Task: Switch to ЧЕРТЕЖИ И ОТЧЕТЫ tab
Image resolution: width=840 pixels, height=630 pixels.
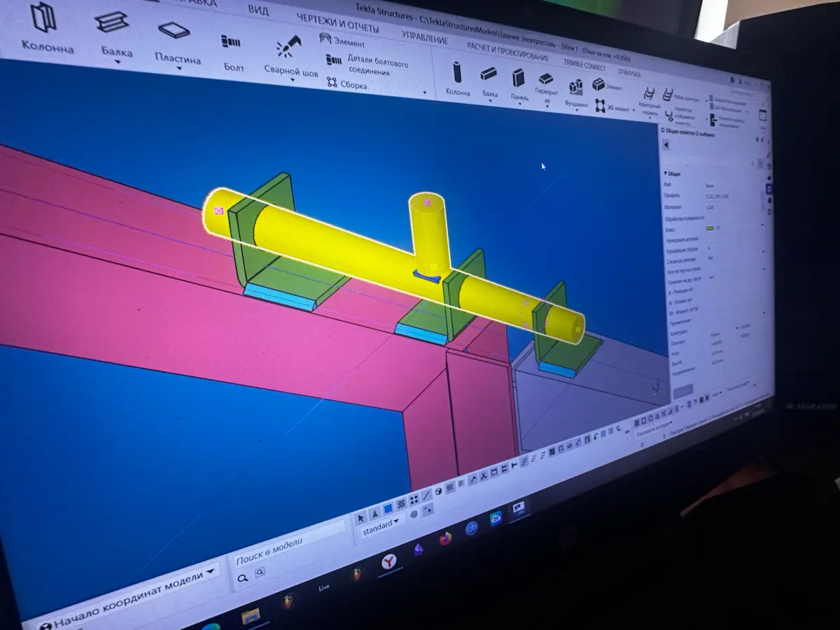Action: 337,23
